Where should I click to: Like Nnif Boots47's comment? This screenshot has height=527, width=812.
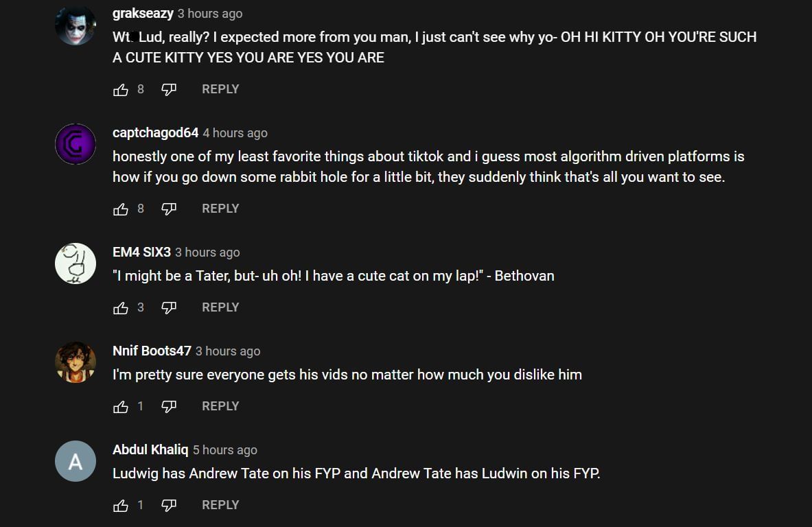(121, 406)
